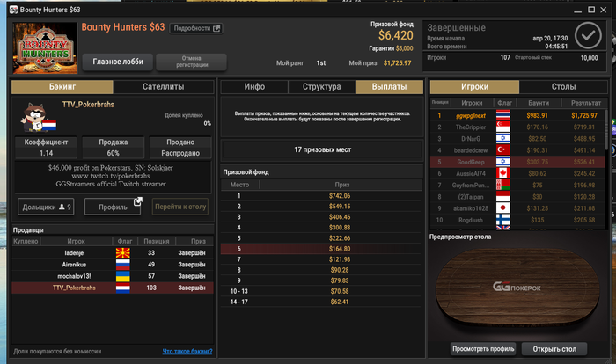Sort players list by Баунти column
Viewport: 616px width, 364px height.
point(539,103)
